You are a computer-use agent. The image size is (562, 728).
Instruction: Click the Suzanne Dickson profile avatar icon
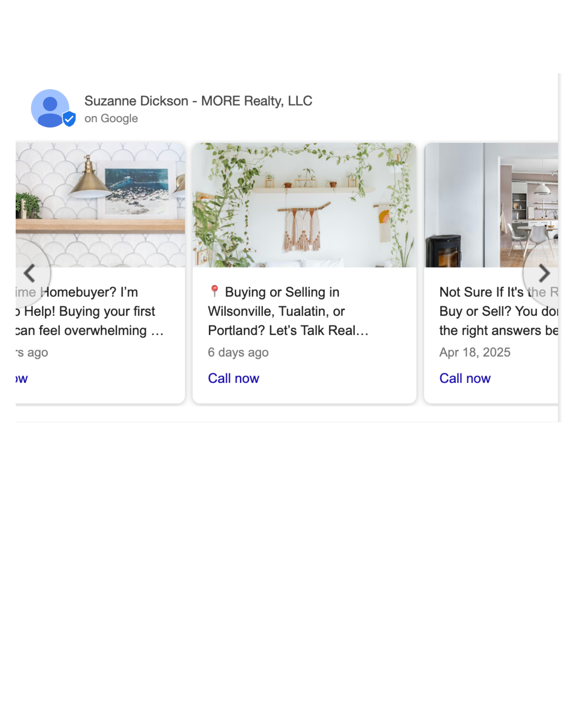tap(50, 108)
